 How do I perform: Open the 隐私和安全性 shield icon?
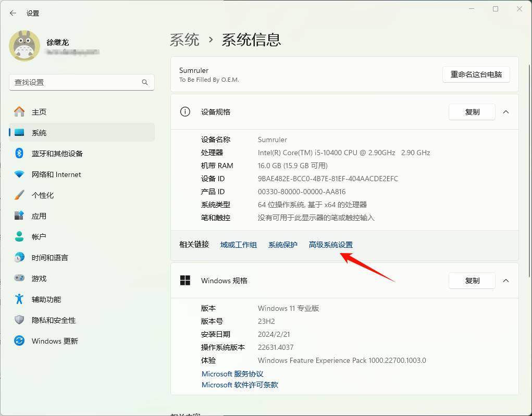[x=19, y=320]
